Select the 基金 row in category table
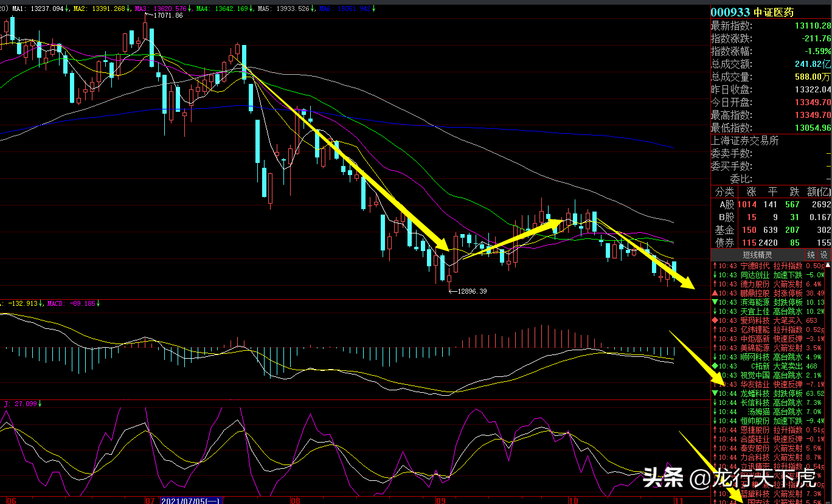This screenshot has height=504, width=832. click(771, 230)
